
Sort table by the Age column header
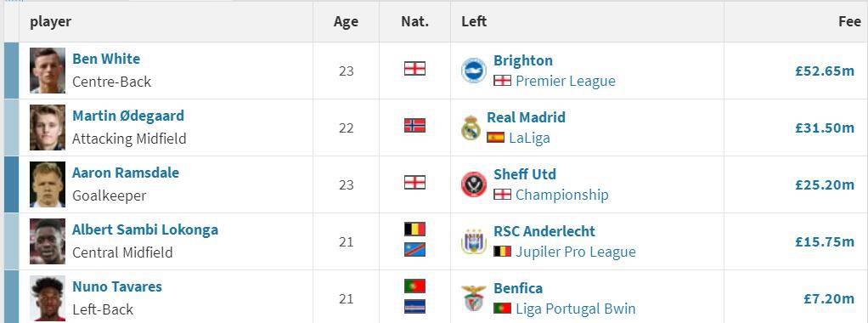[x=346, y=21]
